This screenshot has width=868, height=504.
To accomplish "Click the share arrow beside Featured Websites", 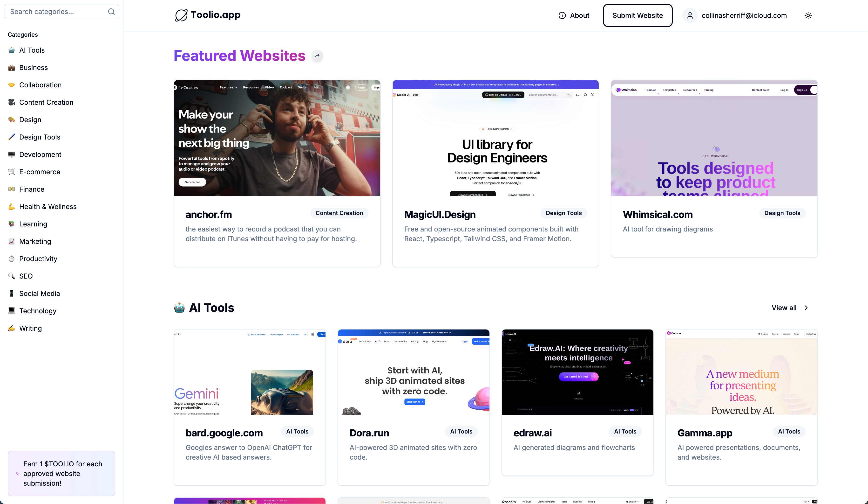I will point(317,56).
